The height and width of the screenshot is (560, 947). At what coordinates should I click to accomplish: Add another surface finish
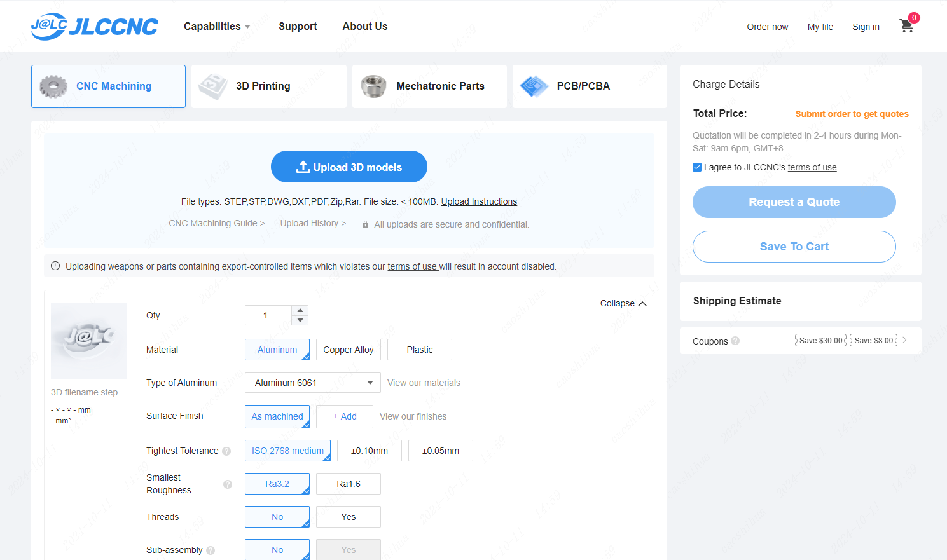(345, 416)
